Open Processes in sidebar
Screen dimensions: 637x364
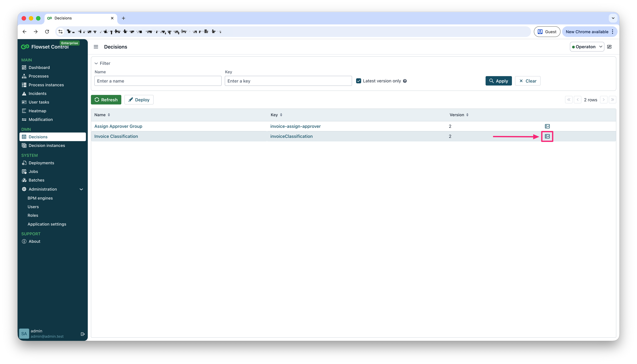tap(53, 76)
